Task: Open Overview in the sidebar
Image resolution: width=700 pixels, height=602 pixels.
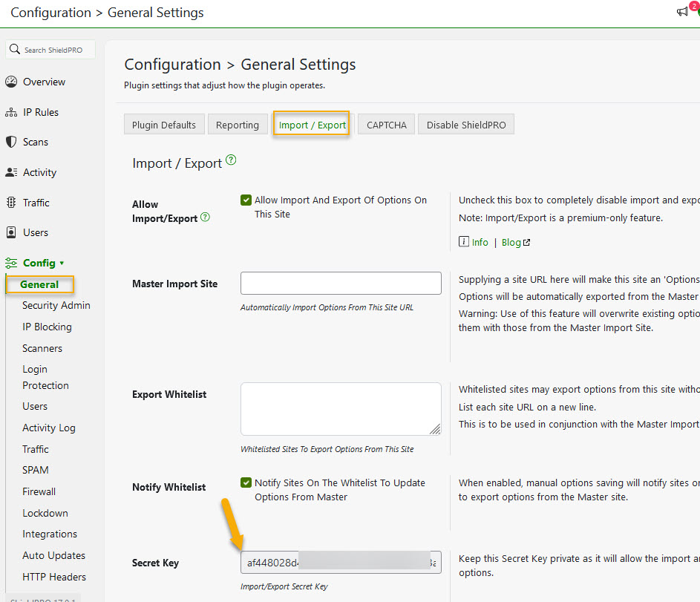Action: (44, 82)
